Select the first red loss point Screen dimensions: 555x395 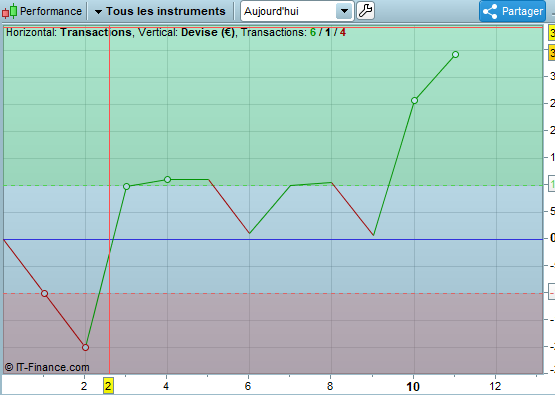coord(44,293)
